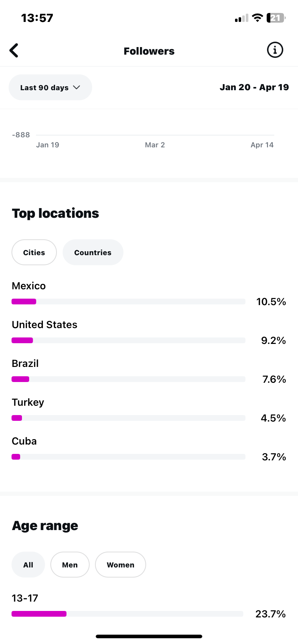The height and width of the screenshot is (644, 298).
Task: Tap the back arrow icon
Action: pyautogui.click(x=14, y=51)
